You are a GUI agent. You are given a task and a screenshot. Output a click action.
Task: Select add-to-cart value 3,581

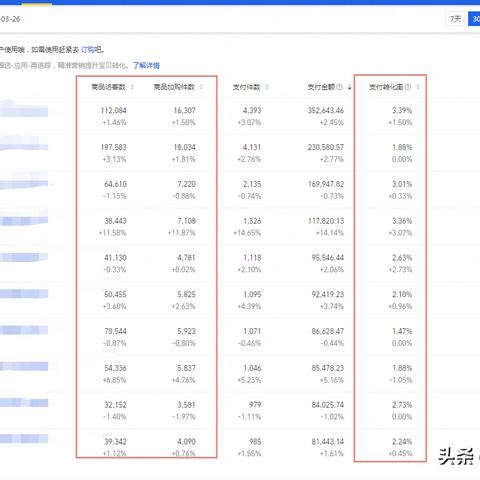click(187, 405)
